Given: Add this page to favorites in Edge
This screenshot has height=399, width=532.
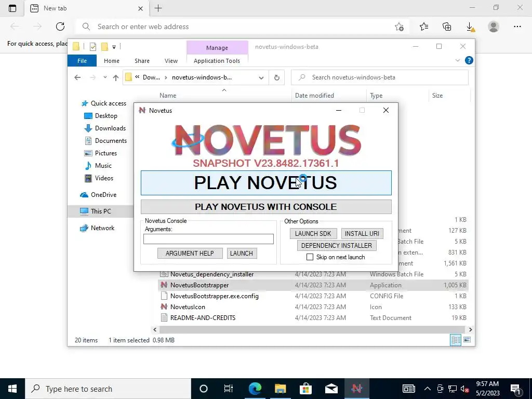Looking at the screenshot, I should [x=400, y=27].
